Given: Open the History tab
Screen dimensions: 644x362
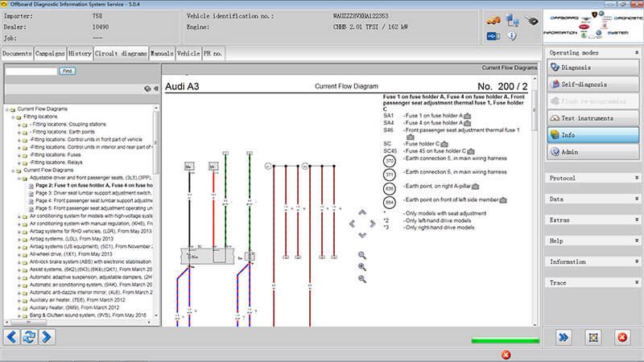Looking at the screenshot, I should point(80,54).
